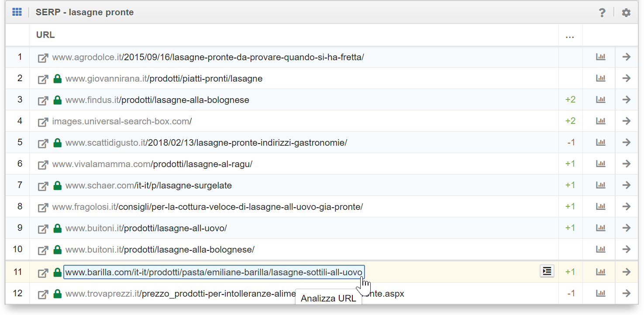
Task: Open the external link icon for schaer.com
Action: coord(43,186)
